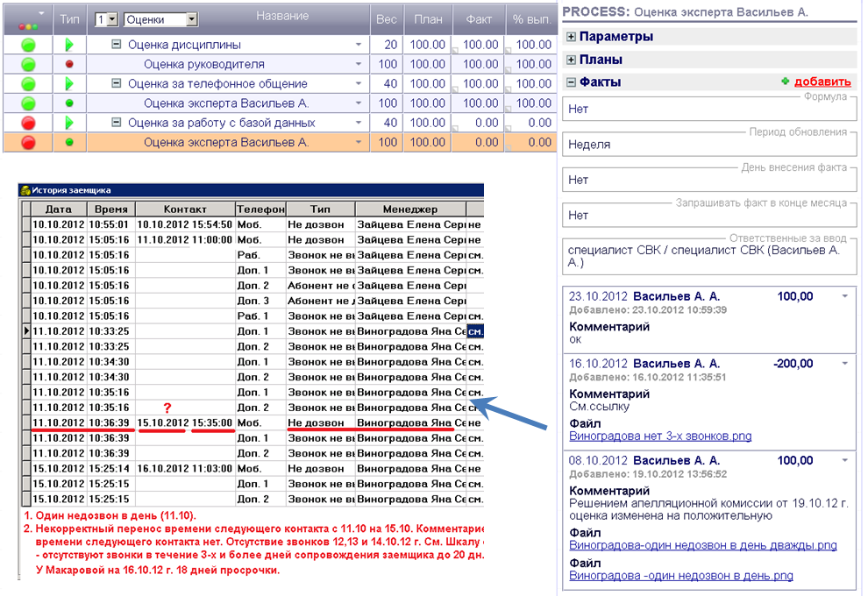Click the Вес column header

[387, 19]
